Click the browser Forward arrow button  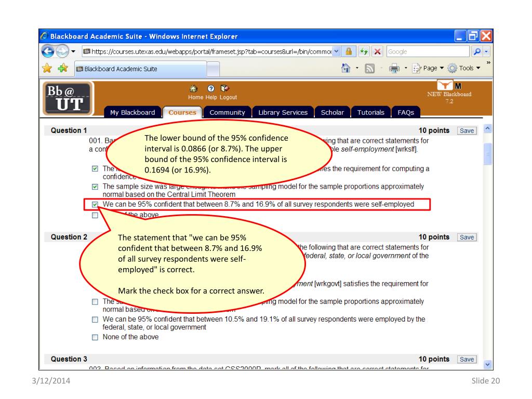pyautogui.click(x=62, y=51)
